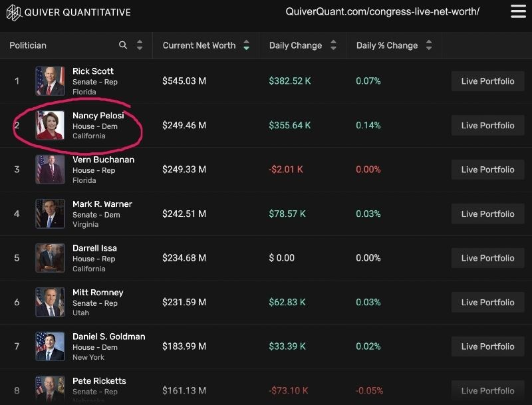Screen dimensions: 532x405
Task: Click the $231.59 M net worth value
Action: (184, 303)
